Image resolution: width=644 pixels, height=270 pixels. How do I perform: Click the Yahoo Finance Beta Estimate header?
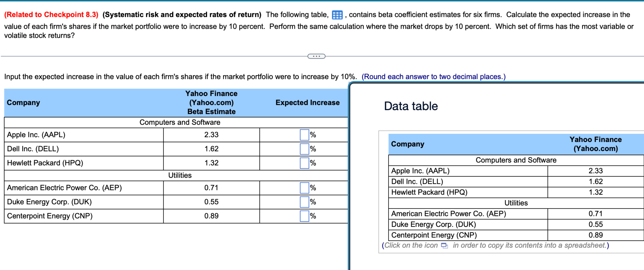pyautogui.click(x=211, y=103)
